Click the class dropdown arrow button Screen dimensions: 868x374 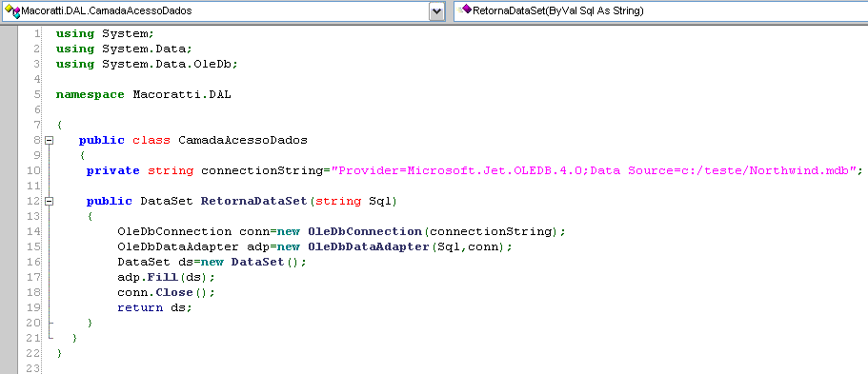[x=436, y=11]
